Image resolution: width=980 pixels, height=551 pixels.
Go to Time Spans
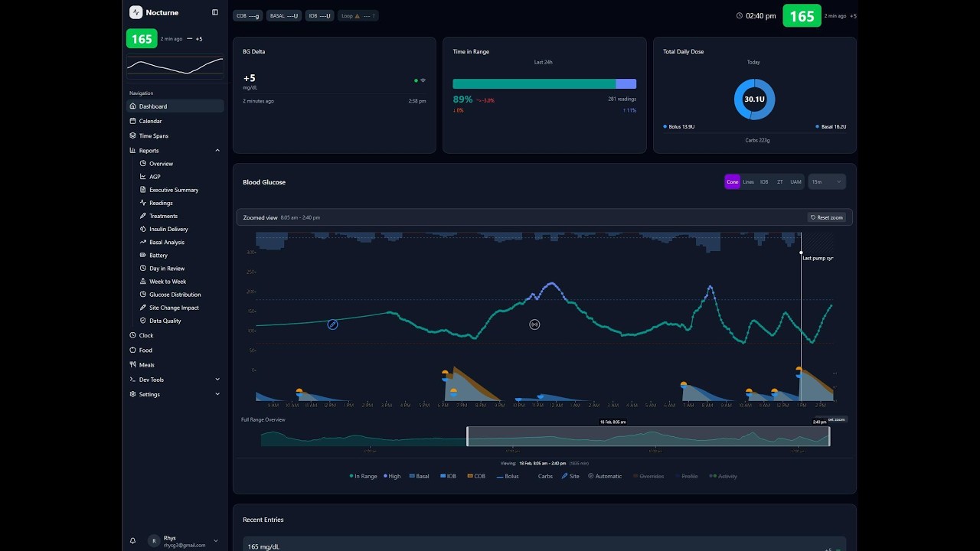[x=175, y=135]
